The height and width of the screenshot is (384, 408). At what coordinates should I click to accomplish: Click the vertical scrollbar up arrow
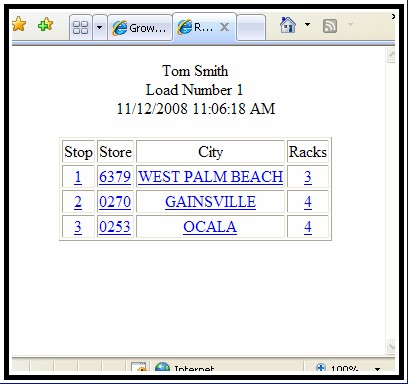point(391,54)
